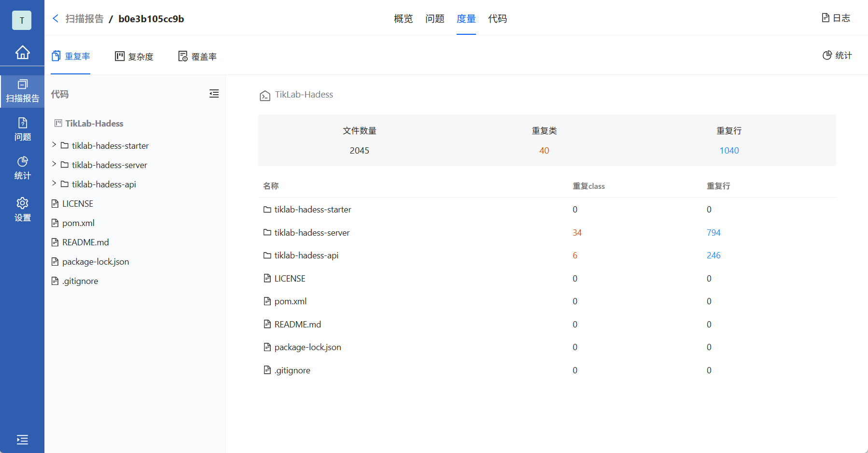868x453 pixels.
Task: Click the 重复行 total value 1040
Action: pyautogui.click(x=729, y=151)
